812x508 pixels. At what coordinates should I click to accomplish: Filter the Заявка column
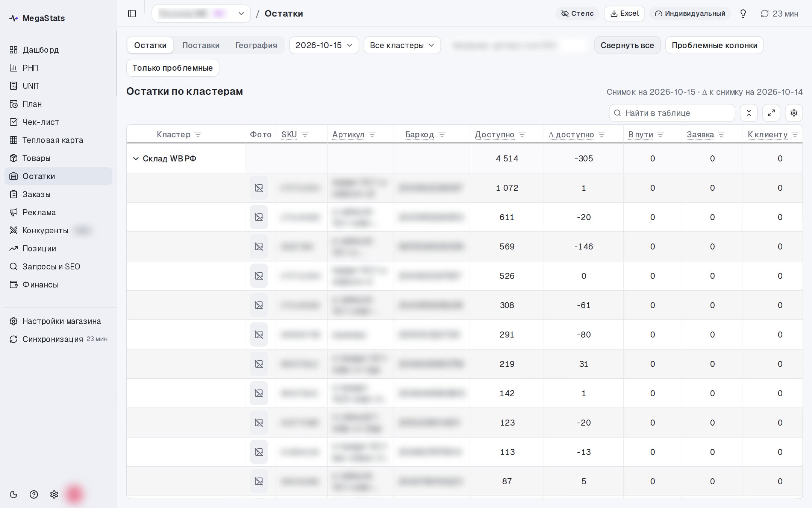coord(721,134)
